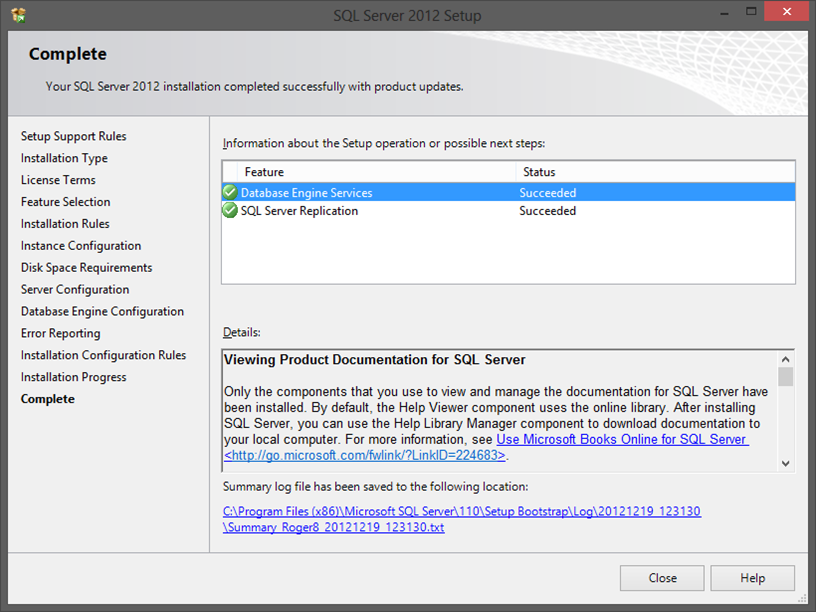
Task: Select Error Reporting step
Action: pyautogui.click(x=60, y=333)
